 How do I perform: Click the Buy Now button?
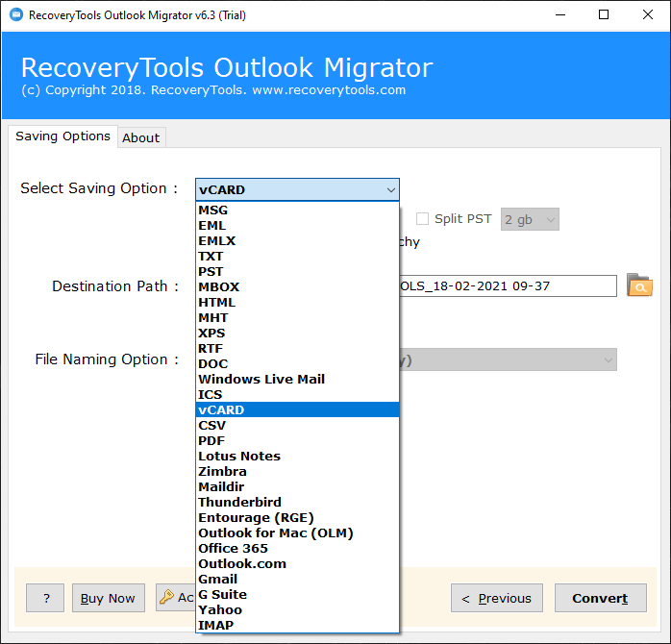point(109,598)
